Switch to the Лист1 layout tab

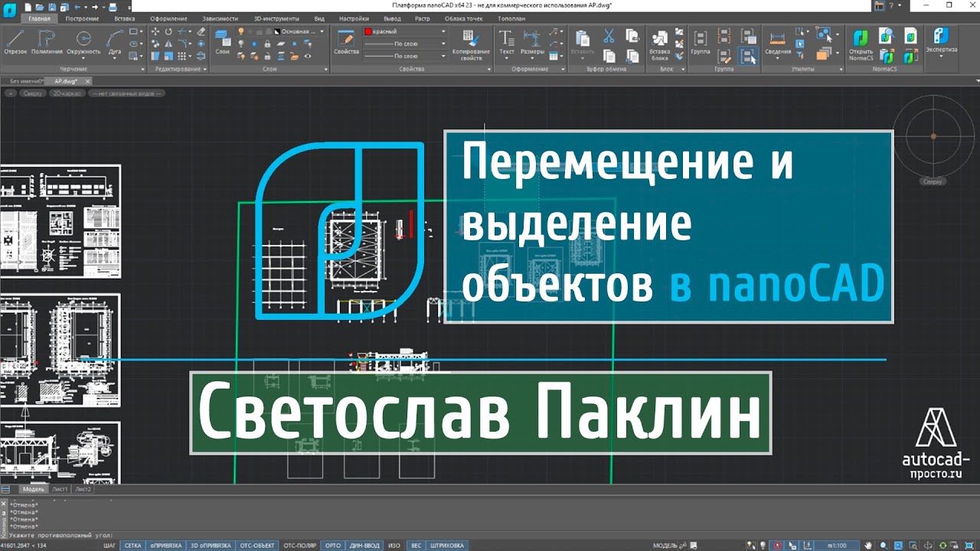click(x=60, y=488)
